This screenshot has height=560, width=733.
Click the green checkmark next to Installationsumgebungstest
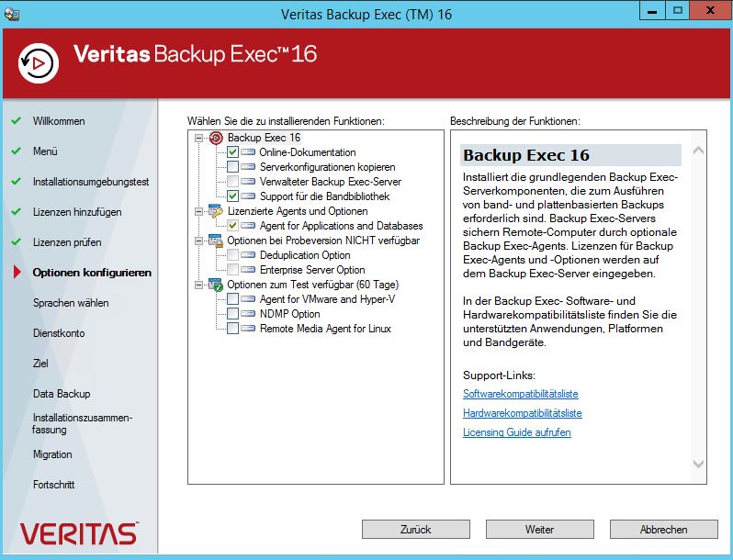point(17,181)
